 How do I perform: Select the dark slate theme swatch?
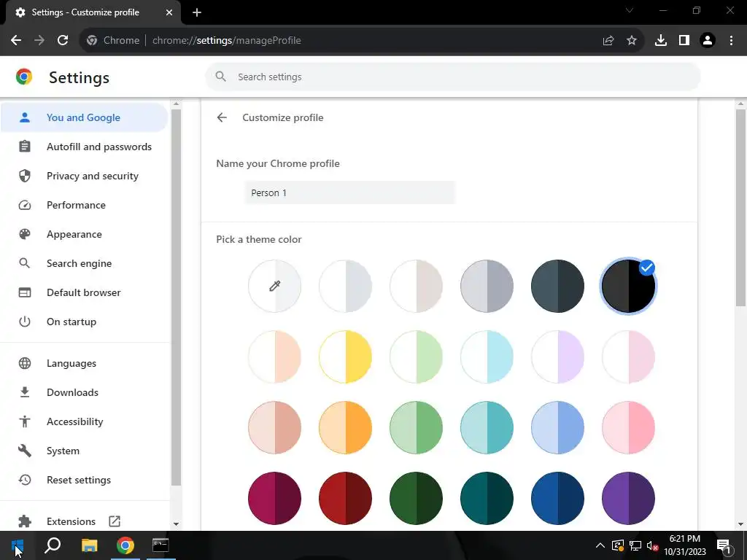point(557,286)
